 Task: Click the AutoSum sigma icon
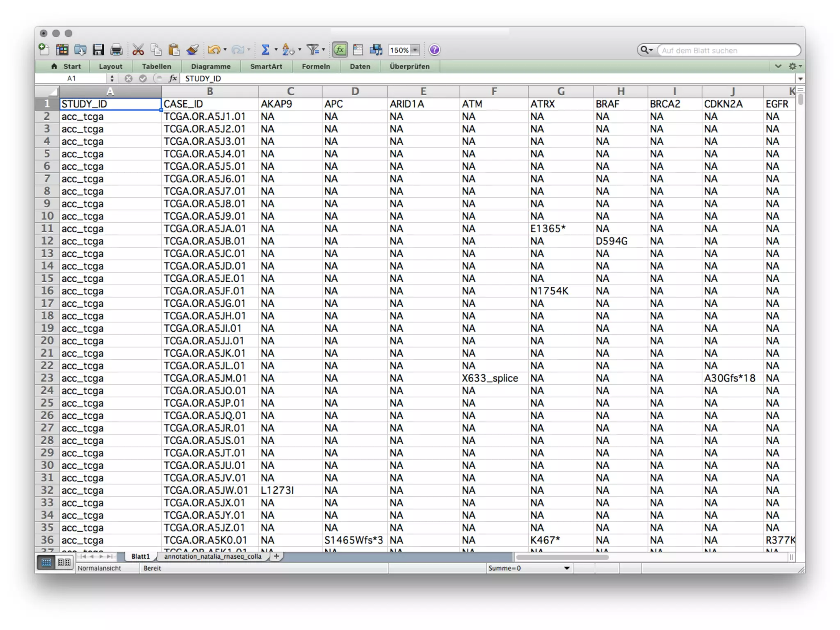265,50
